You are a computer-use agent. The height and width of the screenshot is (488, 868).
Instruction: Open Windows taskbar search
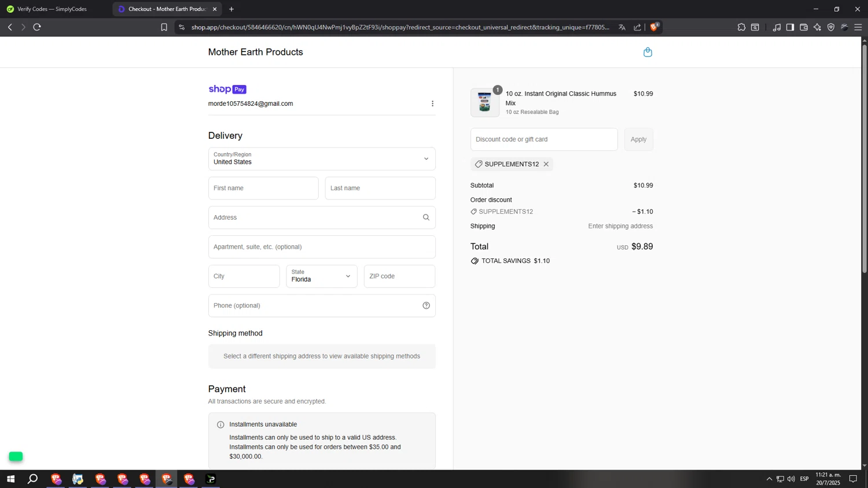point(33,479)
